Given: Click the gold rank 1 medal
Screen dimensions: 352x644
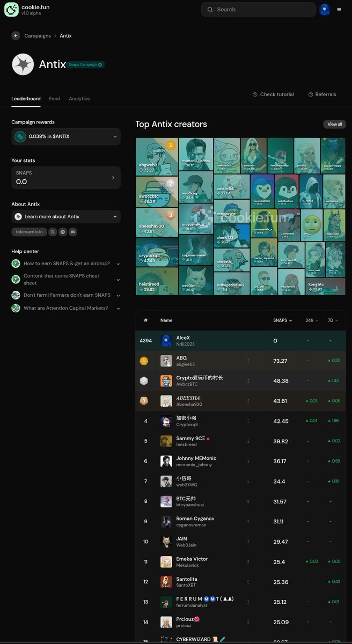Looking at the screenshot, I should click(x=144, y=361).
